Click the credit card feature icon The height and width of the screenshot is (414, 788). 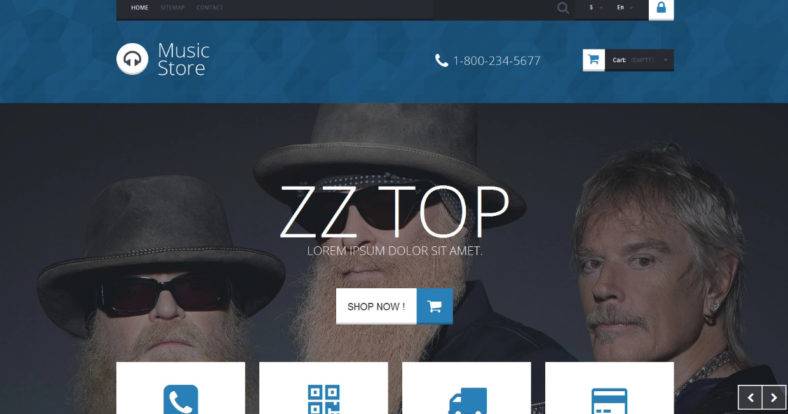point(609,401)
